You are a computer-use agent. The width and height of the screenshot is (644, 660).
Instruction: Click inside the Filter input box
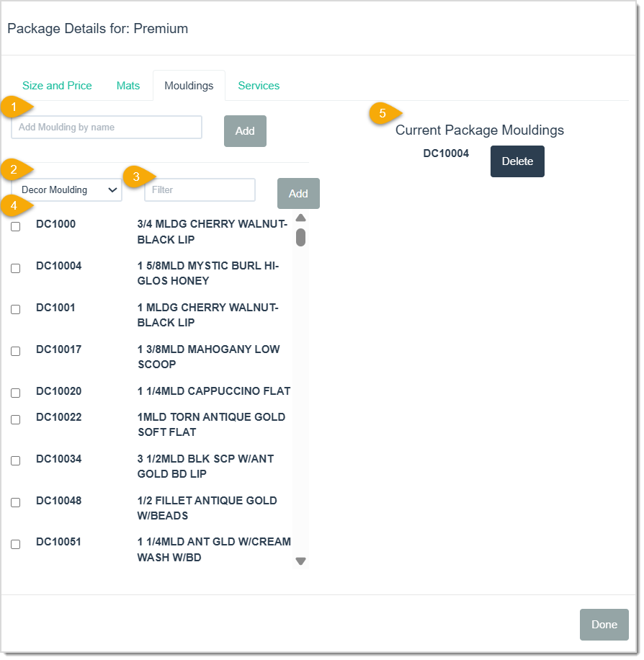click(x=200, y=189)
